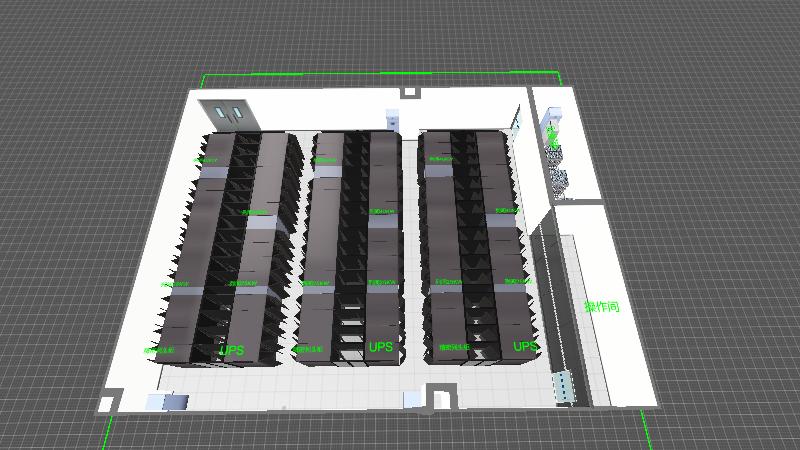Select the square pillar on the top wall

click(409, 93)
